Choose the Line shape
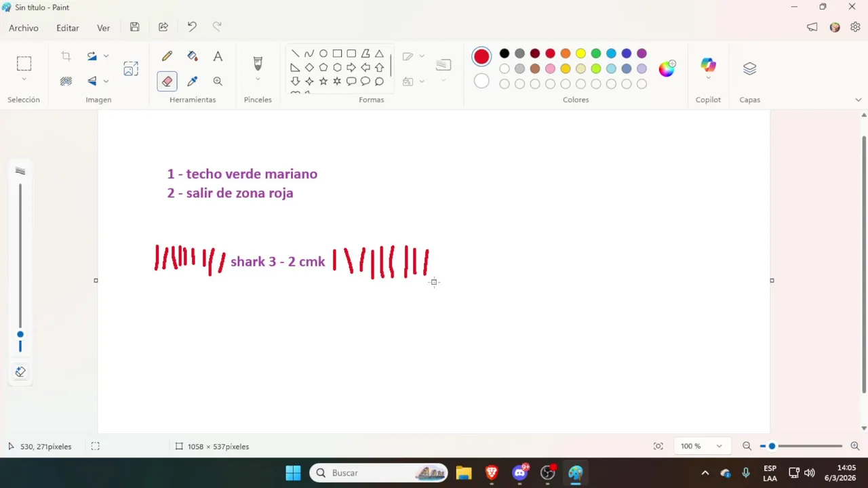This screenshot has width=868, height=488. [x=295, y=54]
